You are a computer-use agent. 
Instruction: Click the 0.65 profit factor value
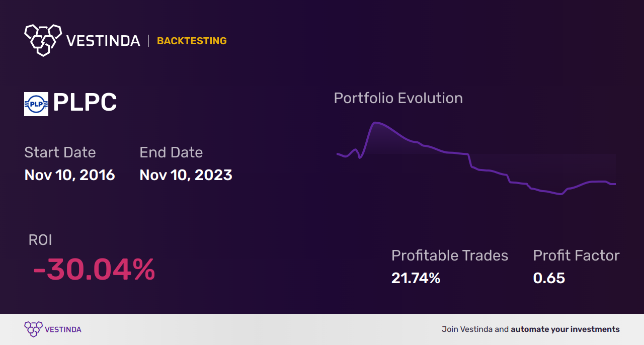coord(549,278)
